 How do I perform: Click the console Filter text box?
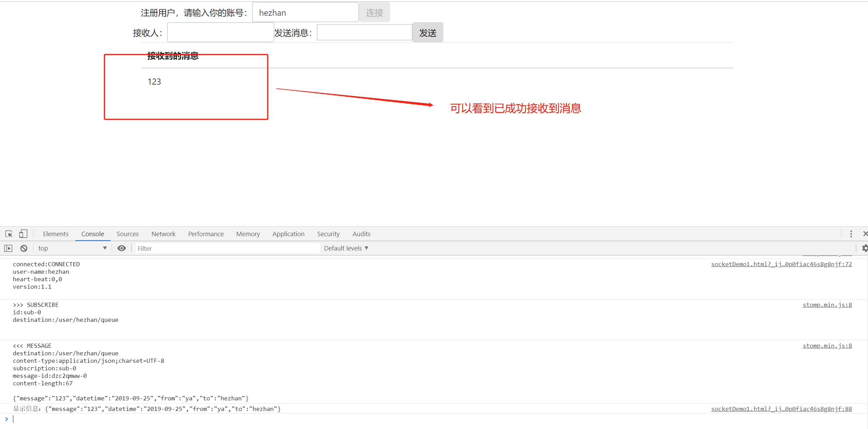point(227,248)
